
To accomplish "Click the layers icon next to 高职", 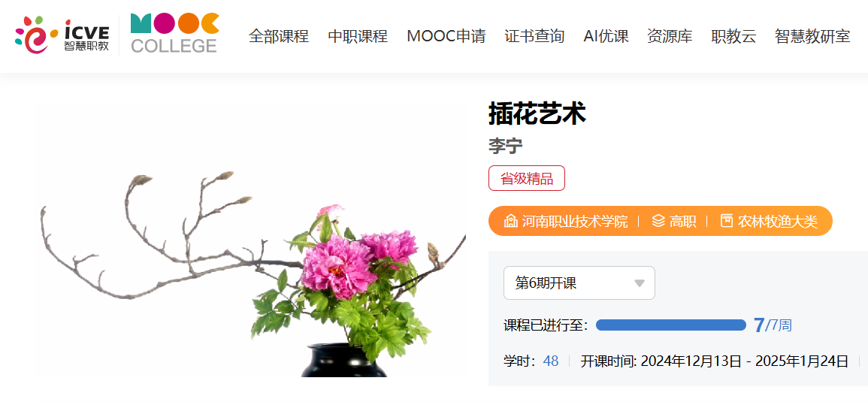I will pyautogui.click(x=658, y=222).
